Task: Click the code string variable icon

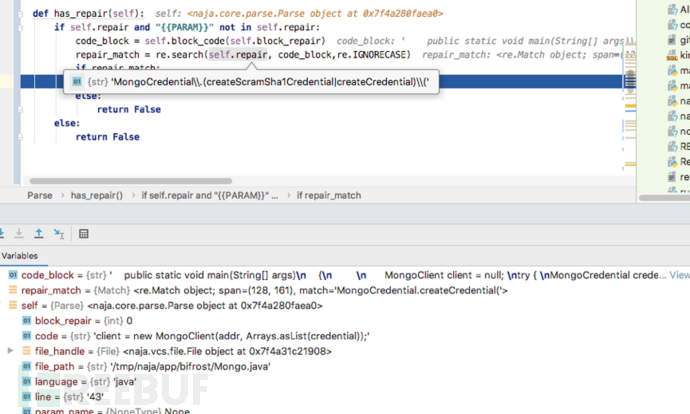Action: [27, 336]
